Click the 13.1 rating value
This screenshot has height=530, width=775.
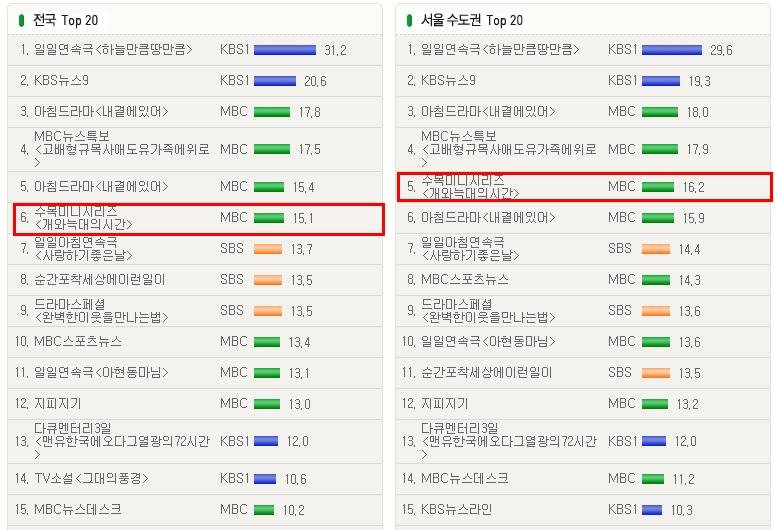(299, 373)
